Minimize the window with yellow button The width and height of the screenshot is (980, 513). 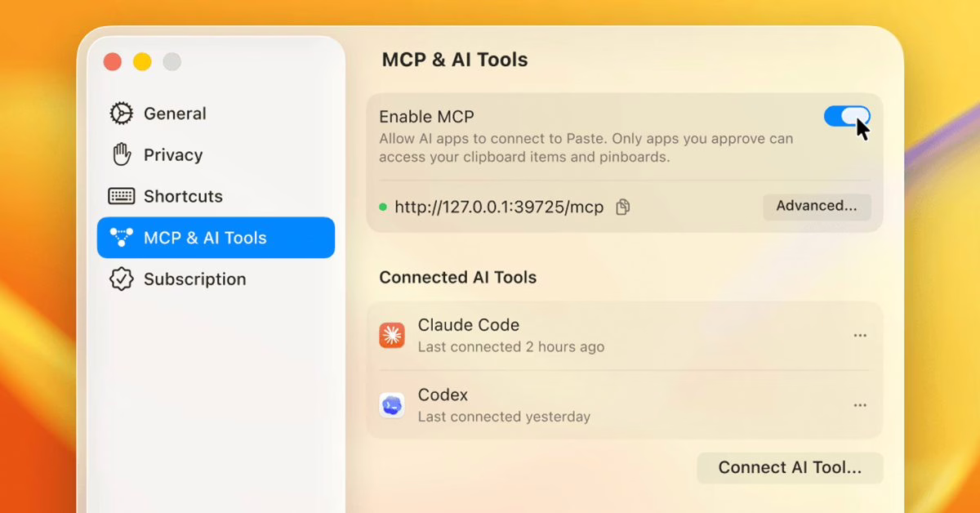[x=142, y=61]
